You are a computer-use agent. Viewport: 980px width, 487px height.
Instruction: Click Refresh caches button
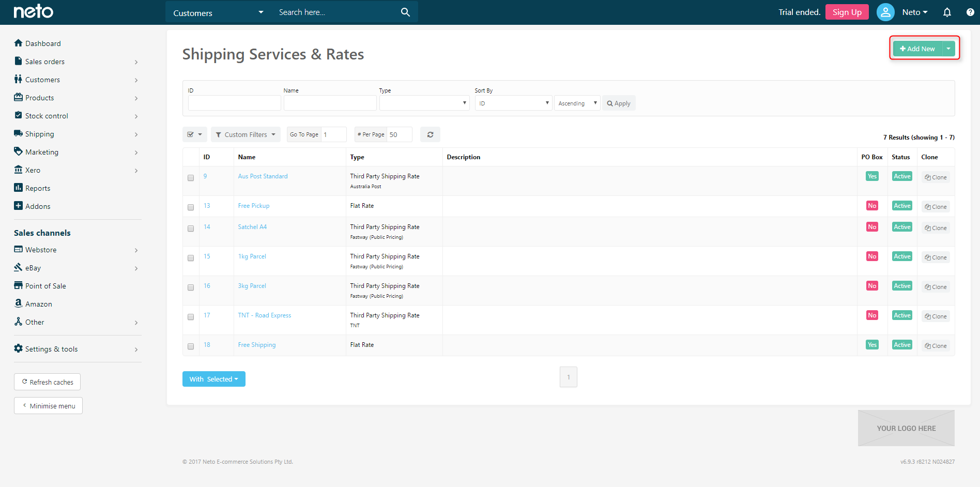pyautogui.click(x=47, y=382)
